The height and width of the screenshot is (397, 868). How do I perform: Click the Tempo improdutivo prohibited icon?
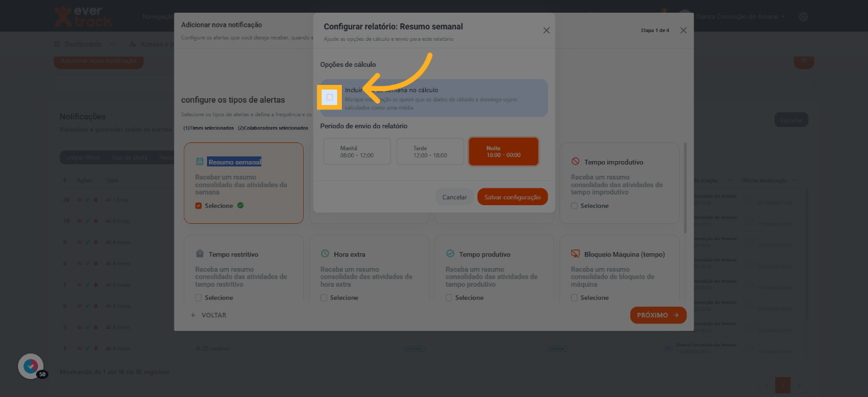coord(575,162)
